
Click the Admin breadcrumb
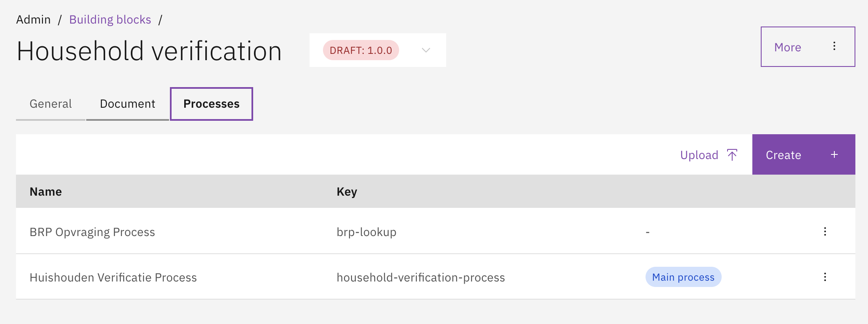tap(33, 19)
